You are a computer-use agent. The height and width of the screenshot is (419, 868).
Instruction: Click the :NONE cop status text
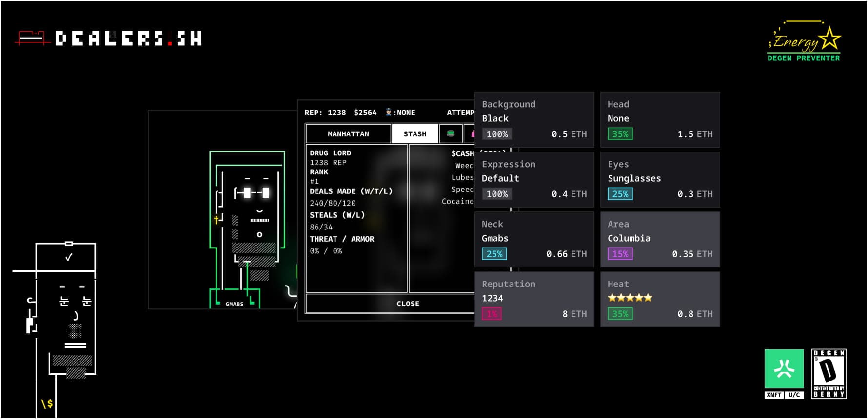[x=404, y=113]
